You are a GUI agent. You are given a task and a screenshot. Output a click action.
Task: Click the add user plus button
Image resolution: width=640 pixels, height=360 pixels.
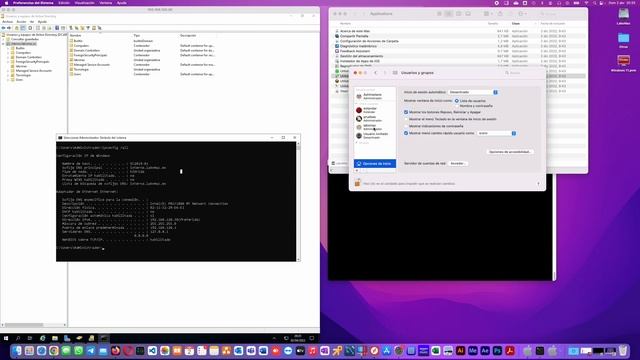(x=357, y=171)
